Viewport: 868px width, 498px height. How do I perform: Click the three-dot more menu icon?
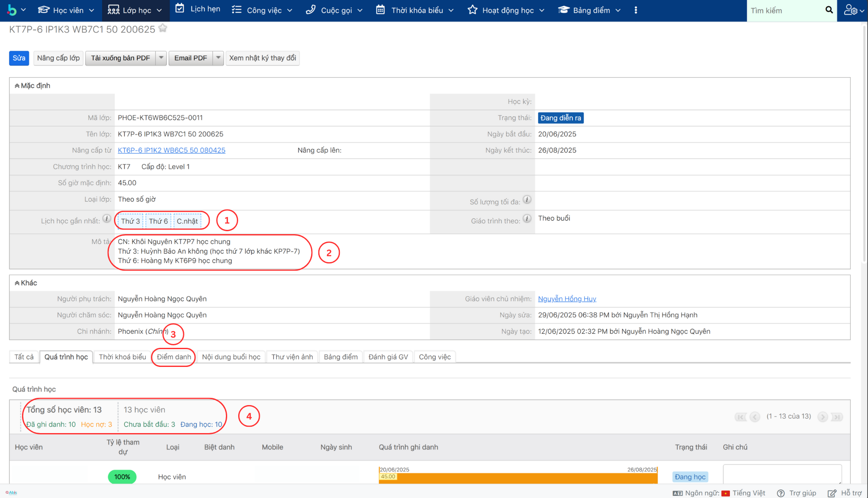(636, 10)
